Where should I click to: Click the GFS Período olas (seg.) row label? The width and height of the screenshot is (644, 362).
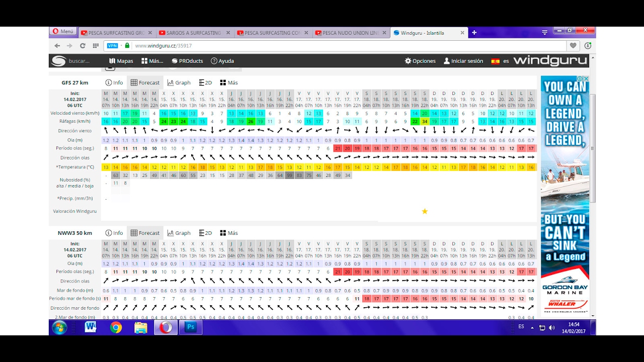click(x=75, y=148)
